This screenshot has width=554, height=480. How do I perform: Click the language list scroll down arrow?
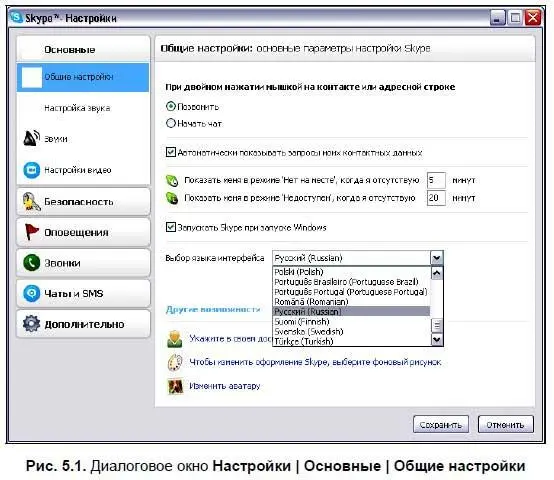437,339
